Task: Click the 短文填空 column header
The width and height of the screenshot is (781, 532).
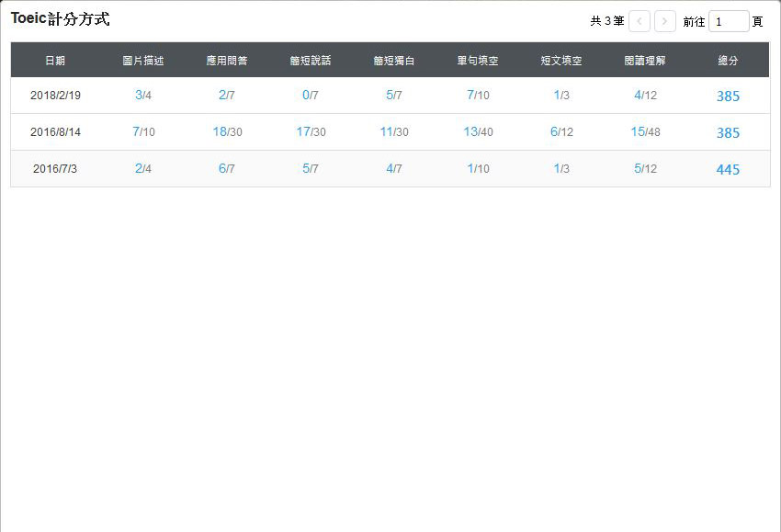Action: coord(561,61)
